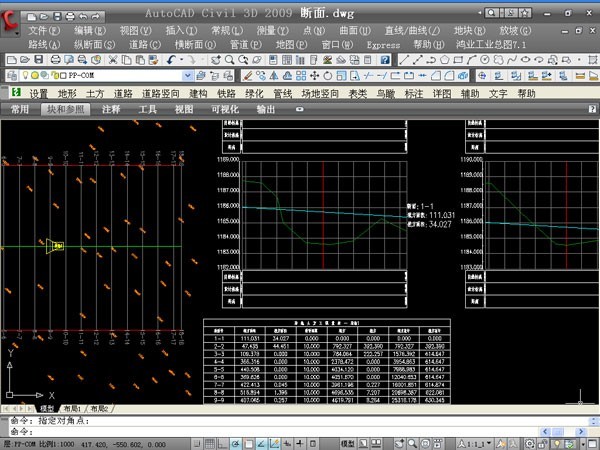Screen dimensions: 600x450
Task: Expand the PP-COM layer dropdown
Action: pyautogui.click(x=187, y=76)
